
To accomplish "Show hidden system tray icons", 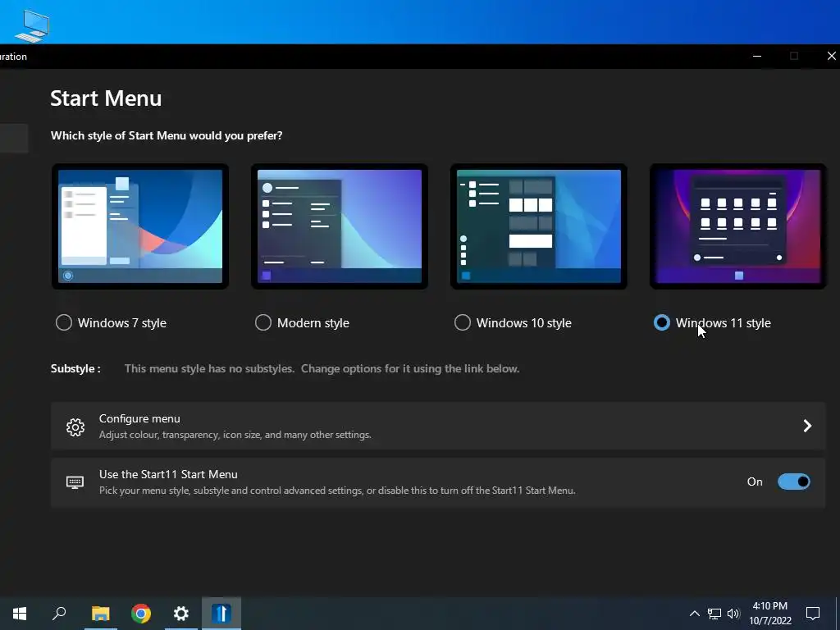I will (694, 614).
